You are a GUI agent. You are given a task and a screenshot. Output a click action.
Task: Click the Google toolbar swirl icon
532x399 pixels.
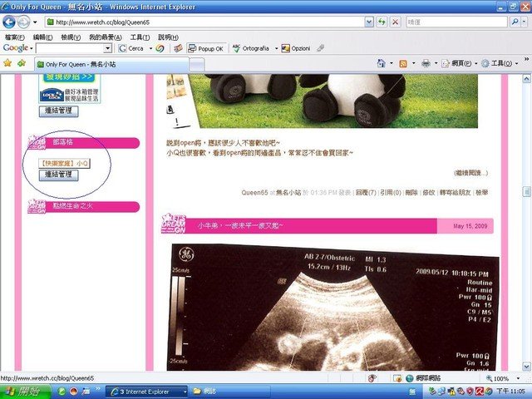coord(160,48)
